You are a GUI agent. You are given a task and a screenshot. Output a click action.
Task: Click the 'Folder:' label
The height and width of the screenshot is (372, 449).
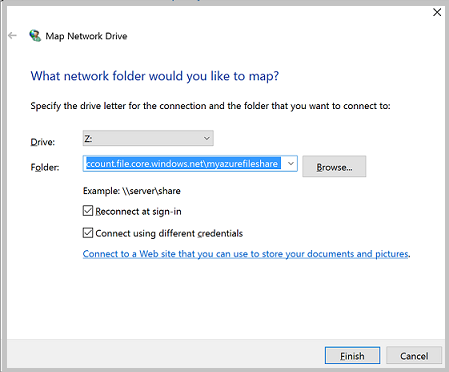tap(45, 167)
